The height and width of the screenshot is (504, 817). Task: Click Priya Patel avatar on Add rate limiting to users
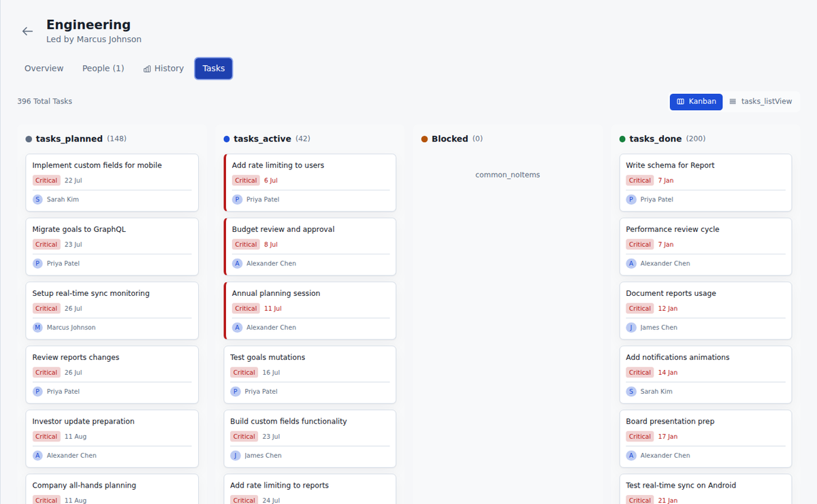(x=238, y=199)
